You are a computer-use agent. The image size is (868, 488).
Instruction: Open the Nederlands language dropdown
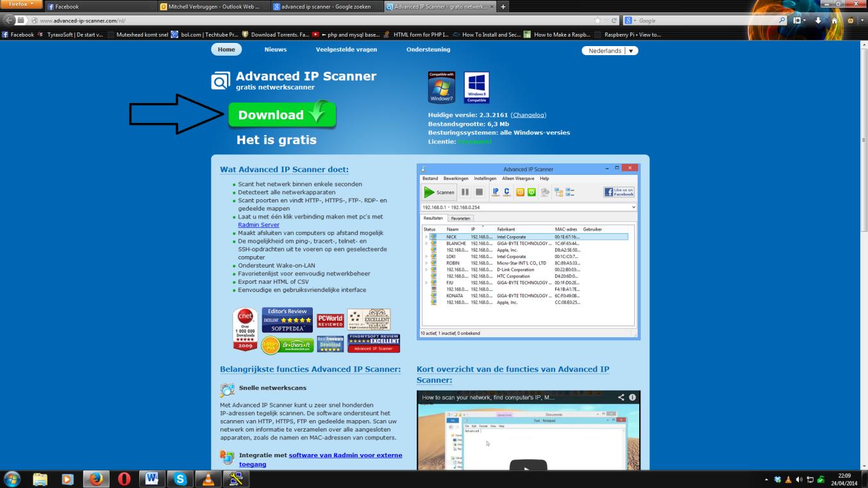610,51
